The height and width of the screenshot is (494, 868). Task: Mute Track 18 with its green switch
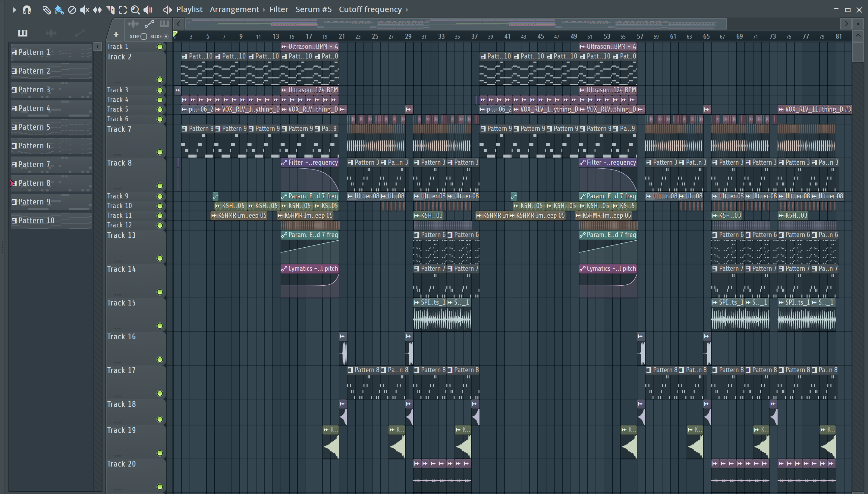click(x=160, y=419)
